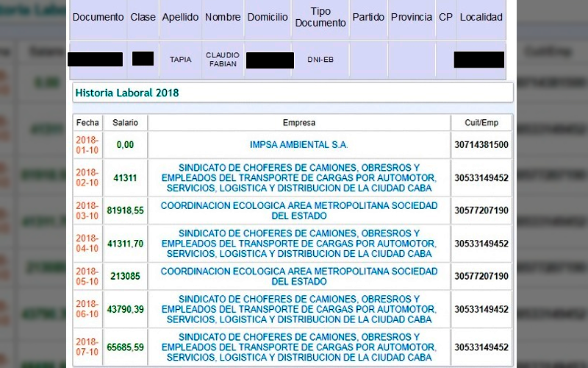This screenshot has height=368, width=588.
Task: Open the COORDINACION ECOLOGICA link dated 2018-03-10
Action: (x=299, y=210)
